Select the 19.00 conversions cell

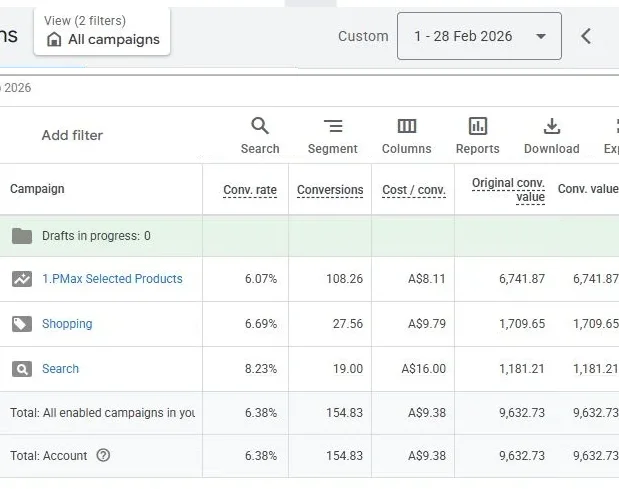click(348, 369)
